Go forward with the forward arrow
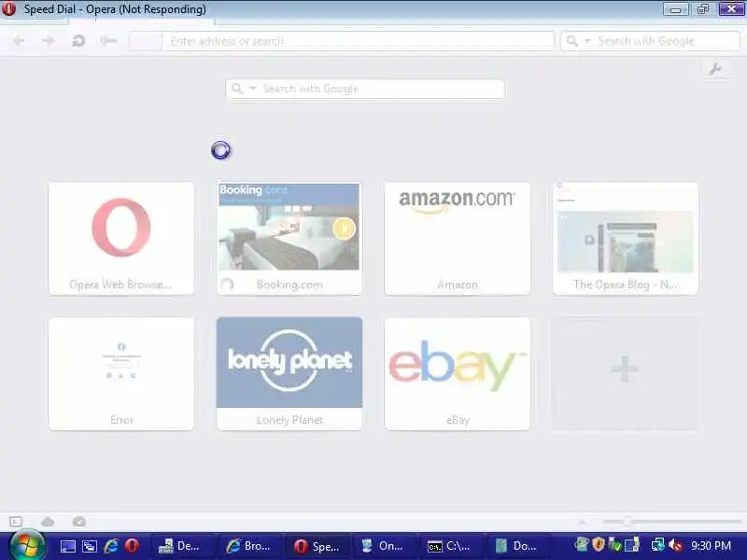 pyautogui.click(x=49, y=41)
